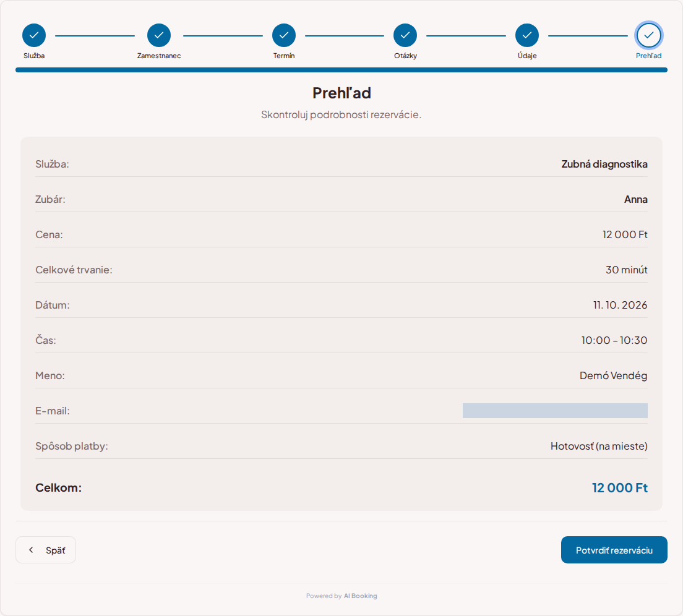Click the Termín step label
The width and height of the screenshot is (683, 616).
(x=284, y=56)
